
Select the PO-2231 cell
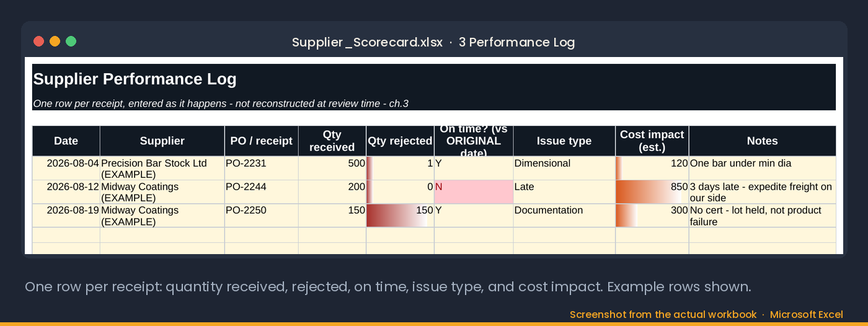pyautogui.click(x=261, y=169)
